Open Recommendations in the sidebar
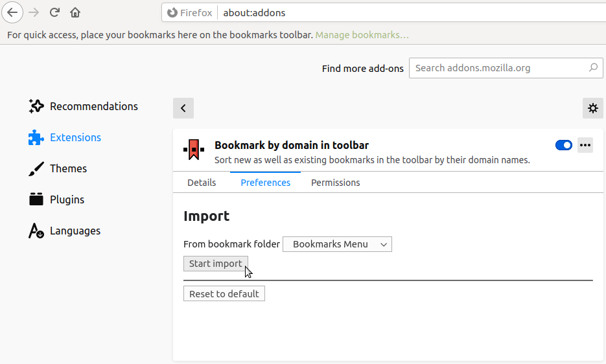This screenshot has height=364, width=606. (83, 106)
